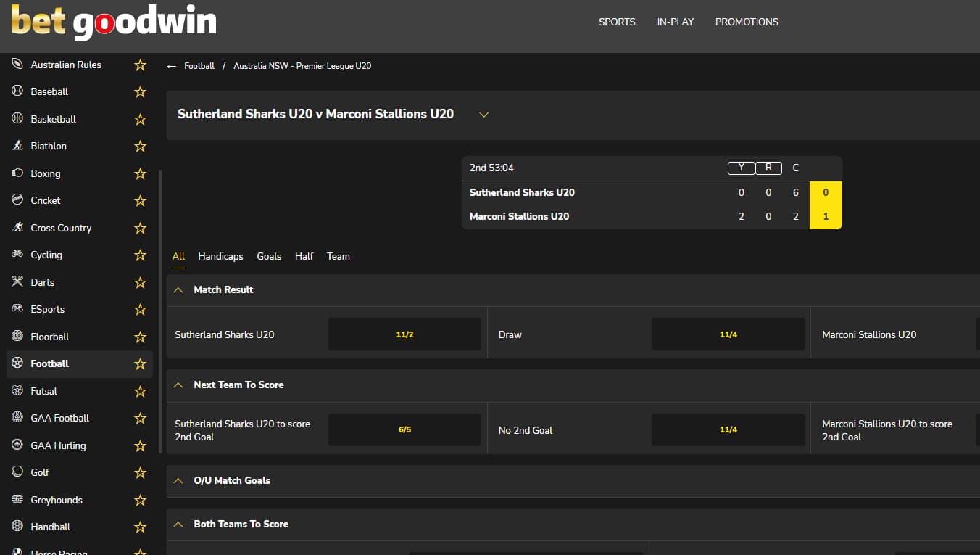Star Australian Rules as a favourite
This screenshot has height=555, width=980.
pos(140,65)
